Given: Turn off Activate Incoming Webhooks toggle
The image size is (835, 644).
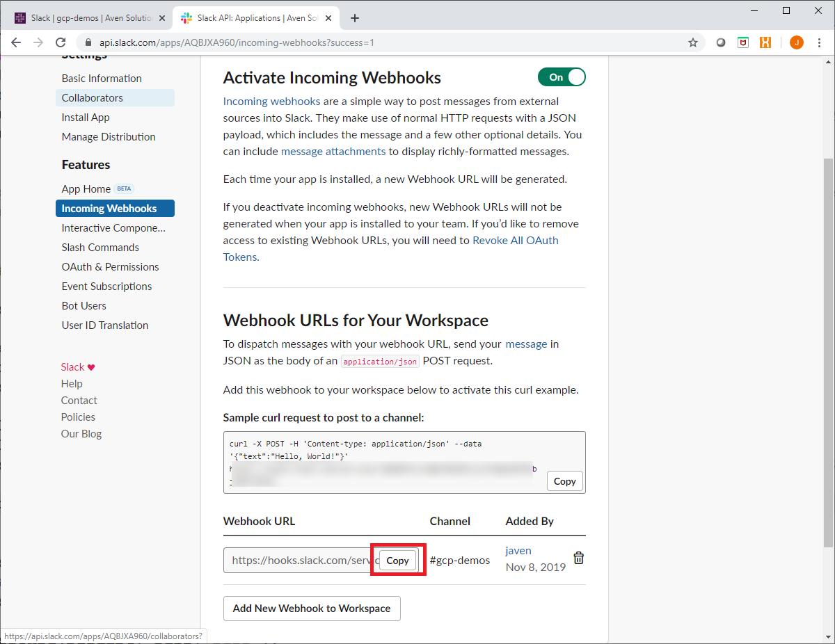Looking at the screenshot, I should [562, 77].
